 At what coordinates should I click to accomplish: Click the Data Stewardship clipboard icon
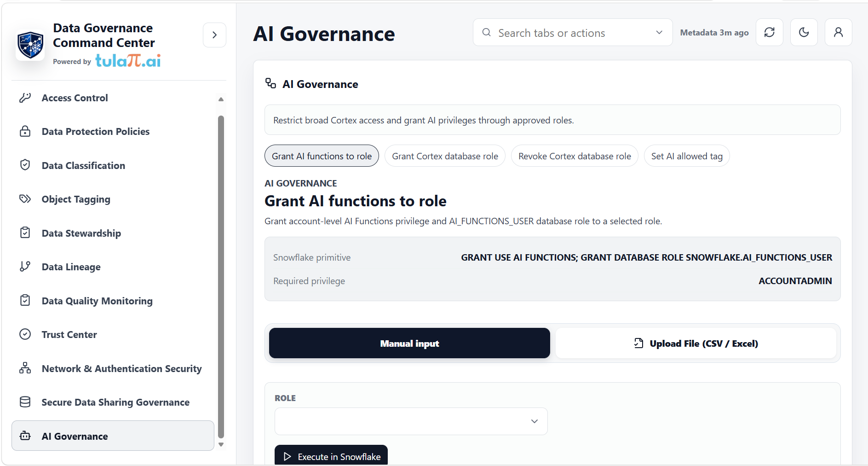click(x=25, y=233)
